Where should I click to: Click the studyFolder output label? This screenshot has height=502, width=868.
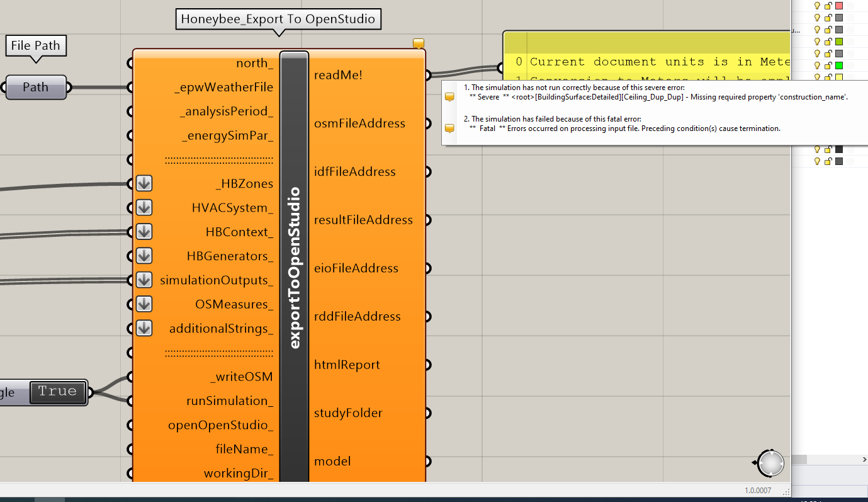[348, 413]
